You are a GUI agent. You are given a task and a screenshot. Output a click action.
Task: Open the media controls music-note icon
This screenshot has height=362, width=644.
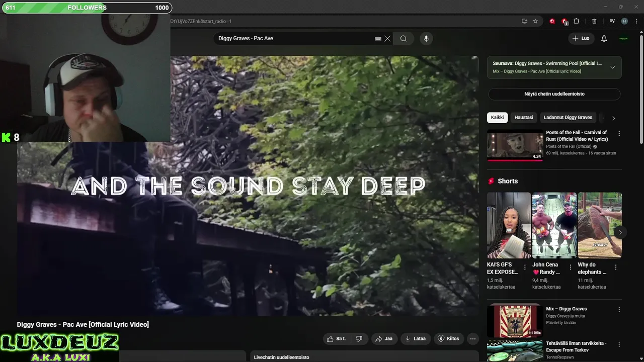coord(612,21)
